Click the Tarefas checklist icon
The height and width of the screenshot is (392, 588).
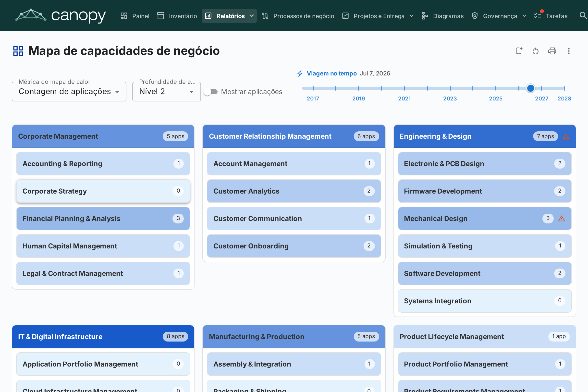(x=538, y=16)
